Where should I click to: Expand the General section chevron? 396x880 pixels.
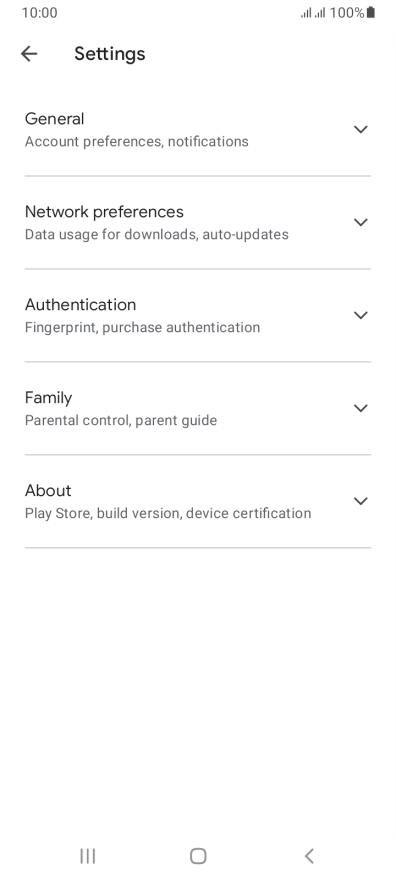point(361,130)
